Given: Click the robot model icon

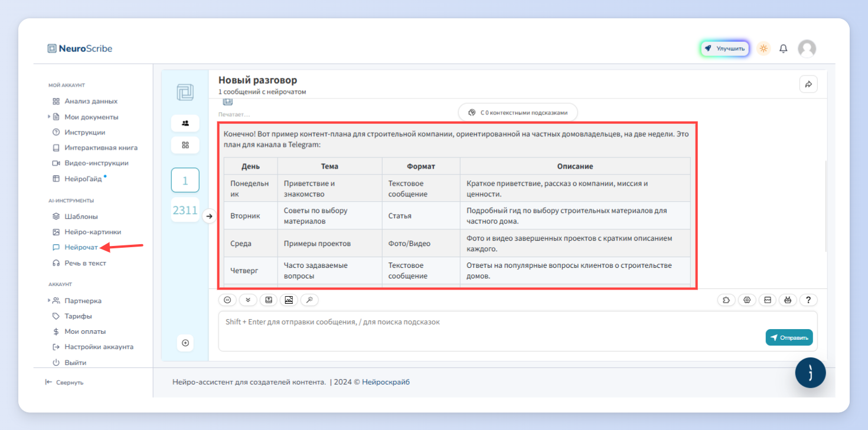Looking at the screenshot, I should 788,300.
